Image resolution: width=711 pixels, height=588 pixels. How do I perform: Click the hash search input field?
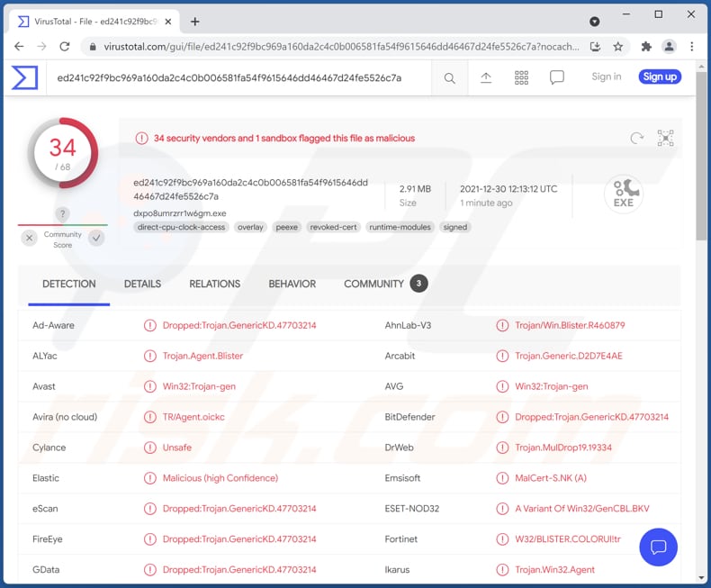pos(238,78)
